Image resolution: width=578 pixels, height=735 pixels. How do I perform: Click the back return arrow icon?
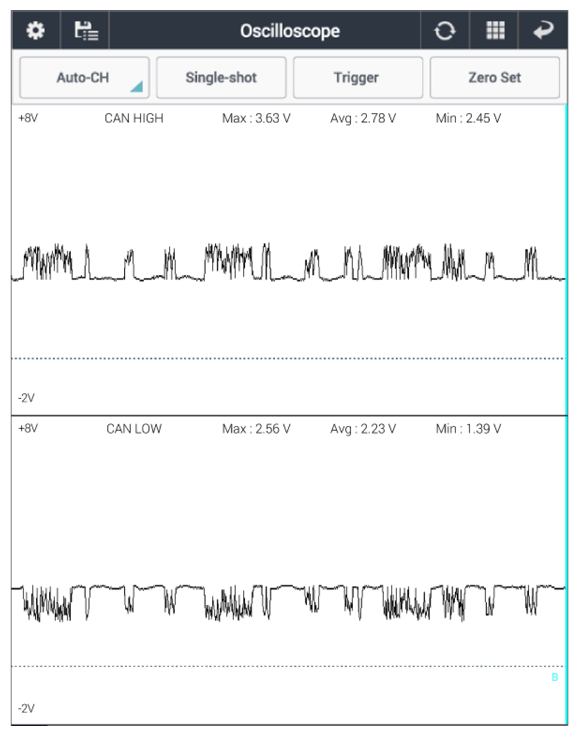(543, 31)
